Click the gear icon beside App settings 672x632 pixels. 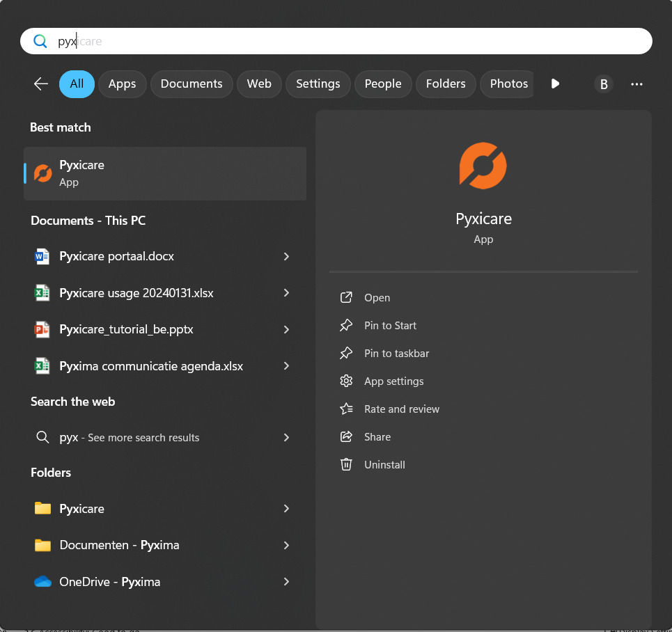(346, 381)
